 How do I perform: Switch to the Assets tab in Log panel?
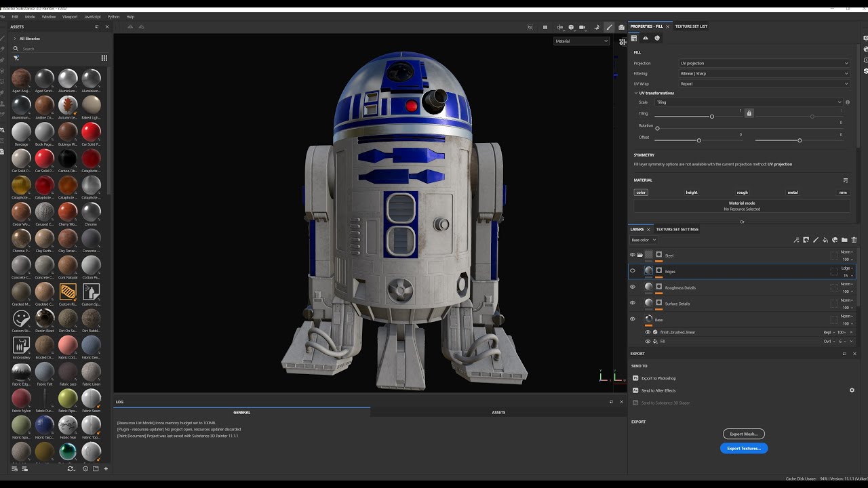click(x=498, y=412)
